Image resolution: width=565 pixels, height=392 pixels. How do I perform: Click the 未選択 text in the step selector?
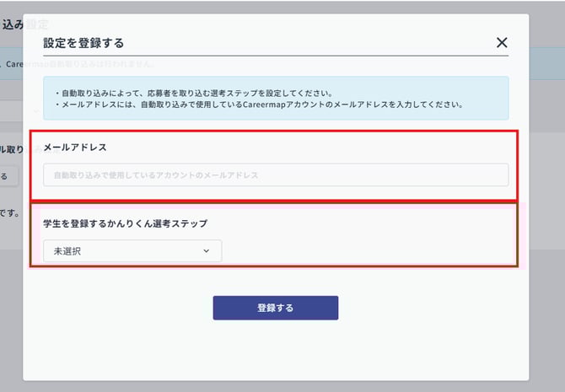click(x=67, y=250)
